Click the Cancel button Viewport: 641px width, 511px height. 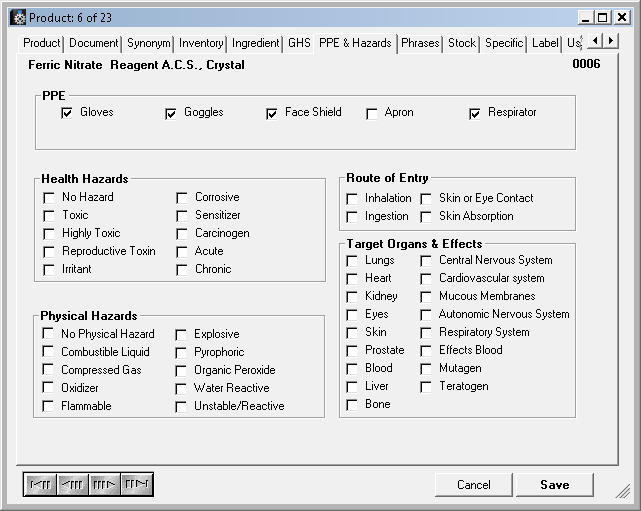click(x=474, y=485)
